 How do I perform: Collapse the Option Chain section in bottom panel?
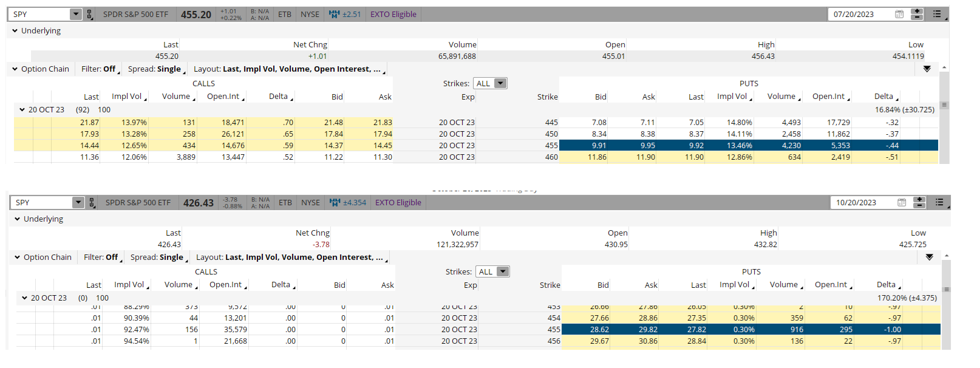17,257
